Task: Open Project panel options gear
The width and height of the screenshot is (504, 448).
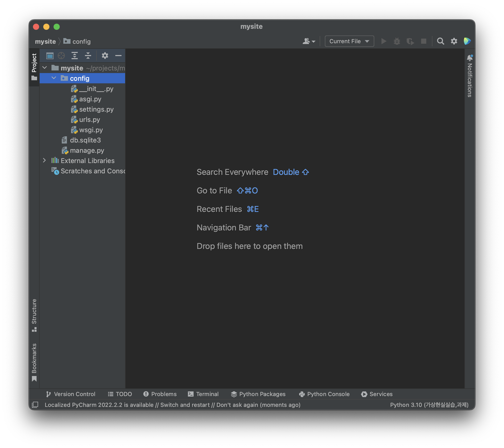Action: coord(105,56)
